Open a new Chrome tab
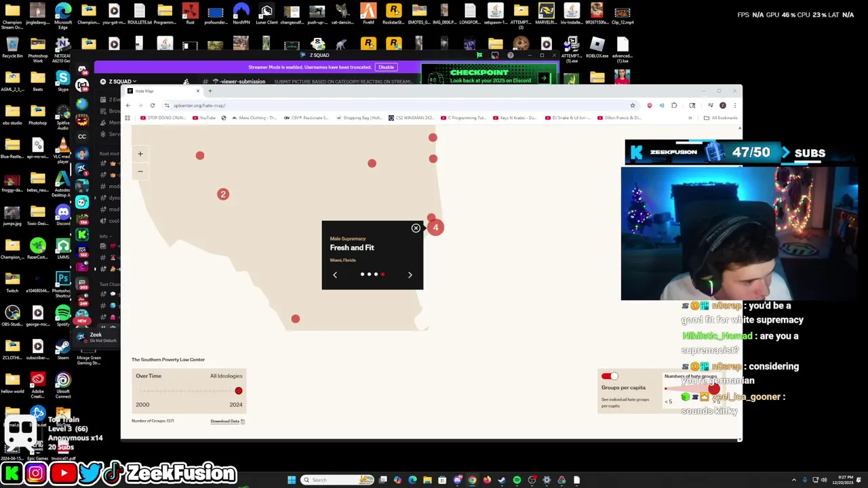 click(210, 91)
